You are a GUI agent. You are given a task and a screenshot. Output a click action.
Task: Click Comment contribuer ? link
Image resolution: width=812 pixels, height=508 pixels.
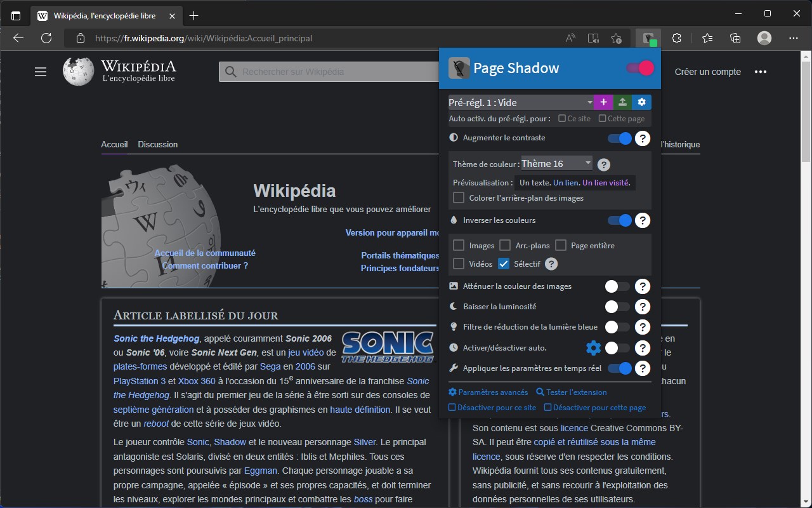pos(205,265)
